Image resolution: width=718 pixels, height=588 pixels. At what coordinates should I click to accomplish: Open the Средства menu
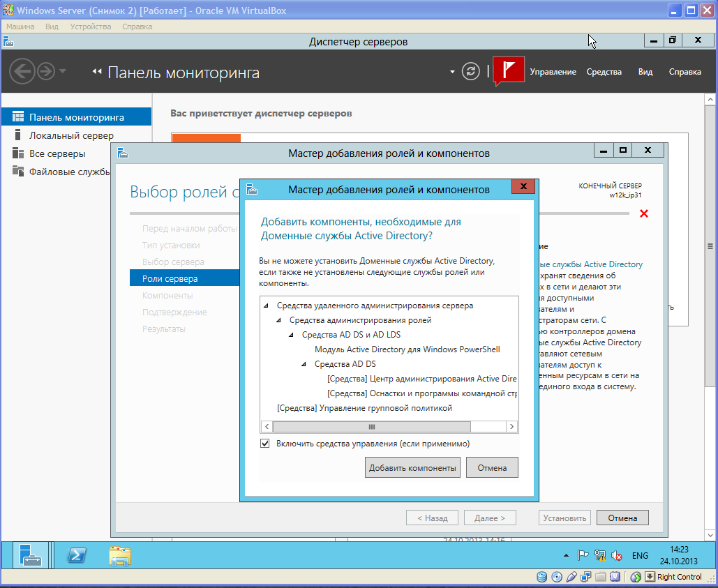604,72
